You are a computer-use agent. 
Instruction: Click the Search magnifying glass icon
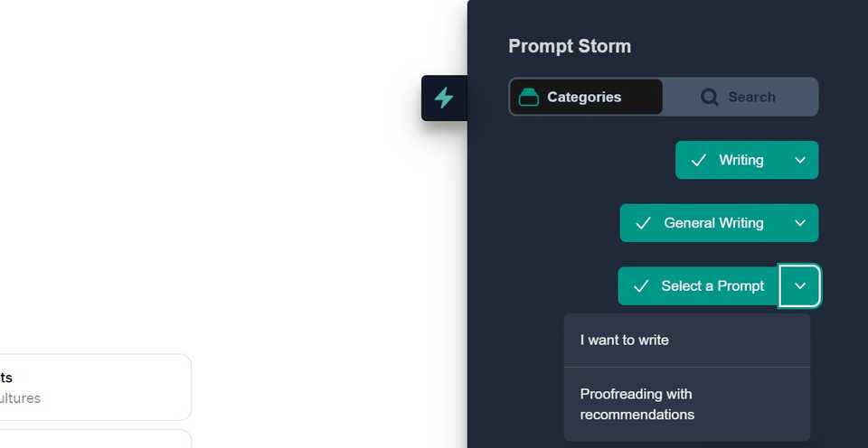click(710, 97)
